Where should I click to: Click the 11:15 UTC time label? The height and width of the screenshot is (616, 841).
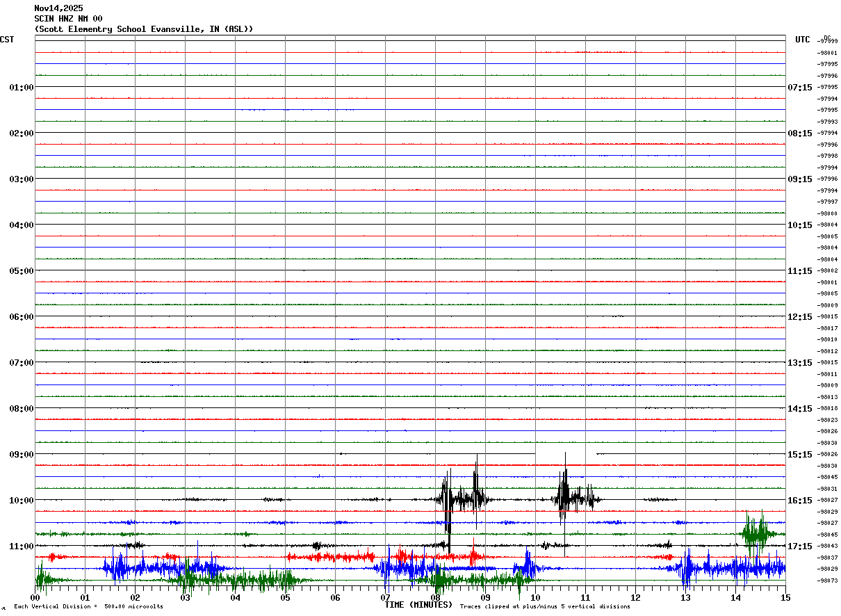pos(800,270)
